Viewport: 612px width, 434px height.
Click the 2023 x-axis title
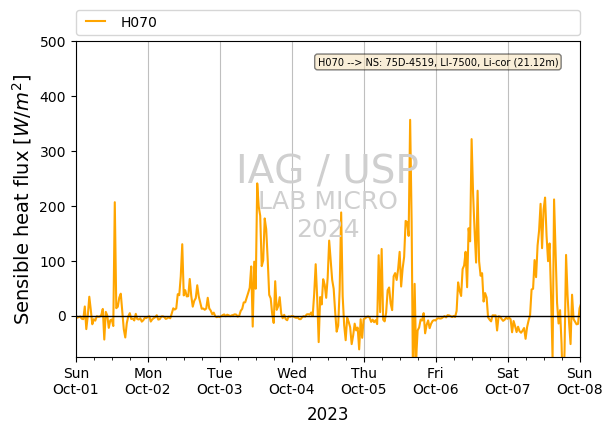(327, 414)
